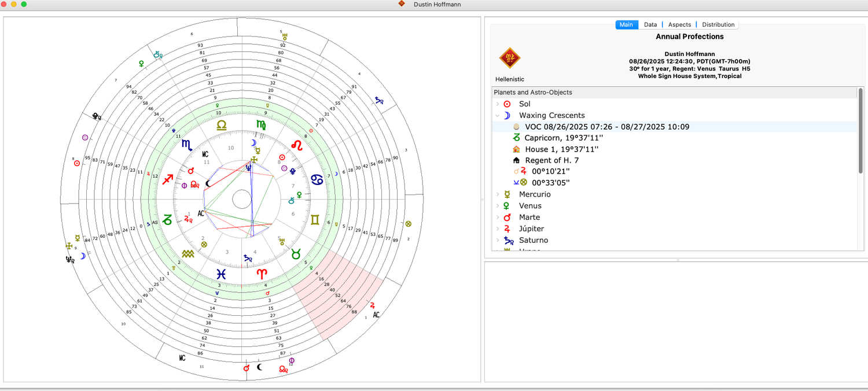Go to the Distribution tab

pyautogui.click(x=718, y=25)
